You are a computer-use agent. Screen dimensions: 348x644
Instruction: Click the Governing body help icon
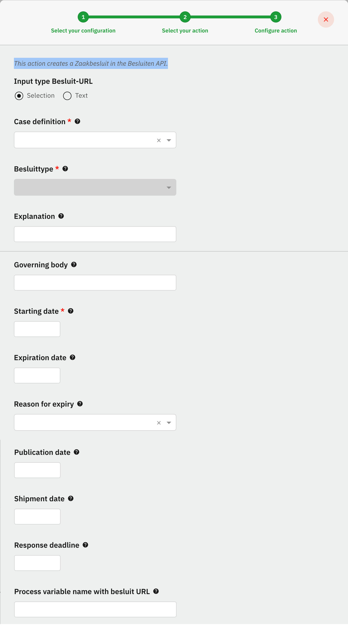click(74, 265)
